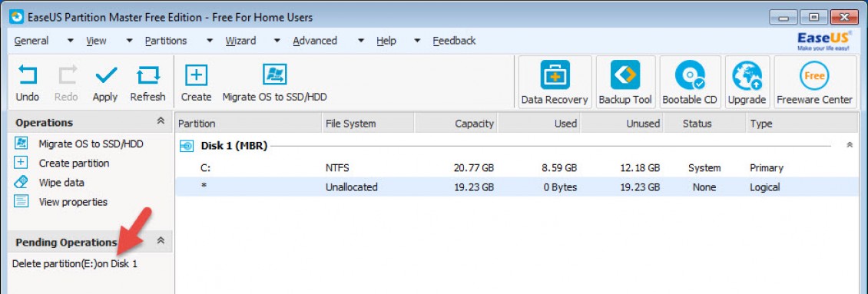Open the Advanced menu
The height and width of the screenshot is (294, 868).
click(314, 41)
